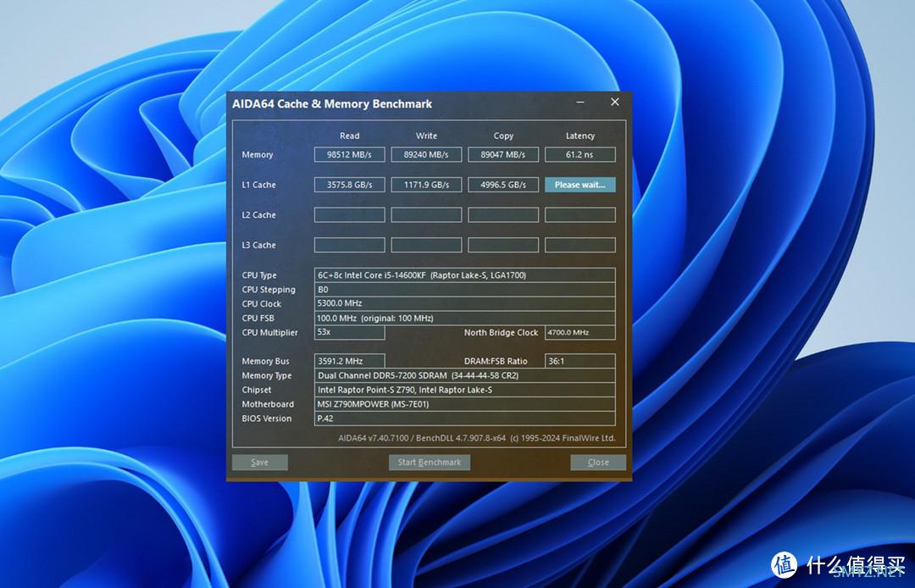Click the CPU Stepping value B0
The height and width of the screenshot is (588, 915).
(x=464, y=289)
